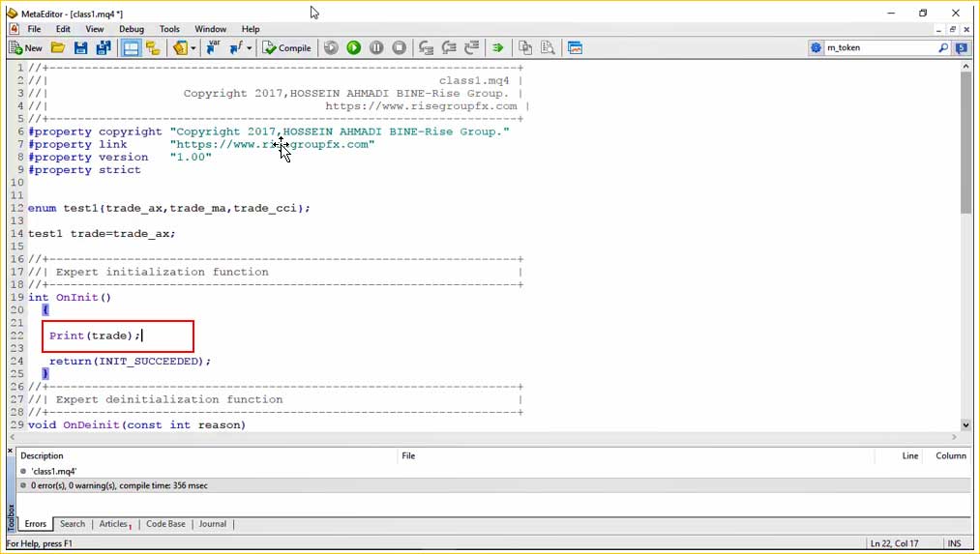Toggle the Toolbox panel toolbar icon
This screenshot has height=554, width=980.
coord(131,48)
